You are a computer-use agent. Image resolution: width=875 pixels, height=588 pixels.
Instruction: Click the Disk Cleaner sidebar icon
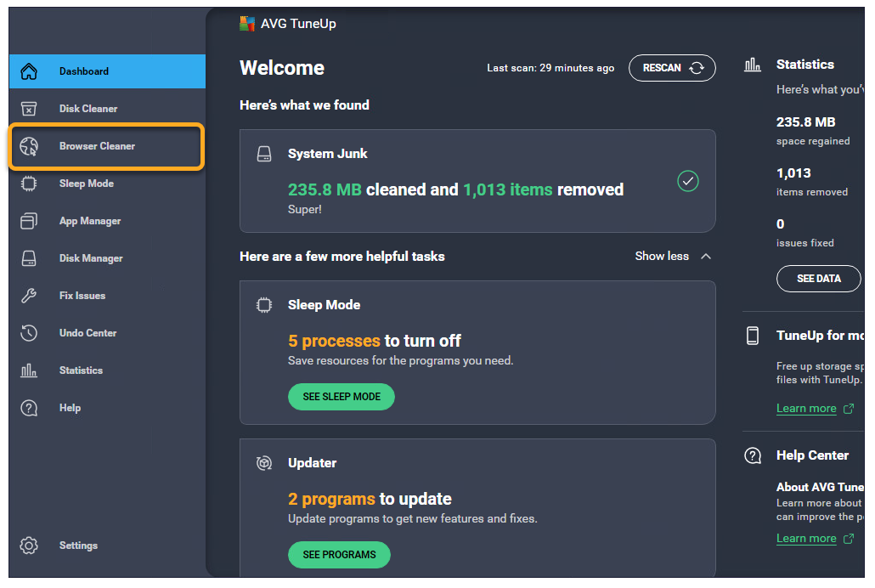click(x=29, y=109)
